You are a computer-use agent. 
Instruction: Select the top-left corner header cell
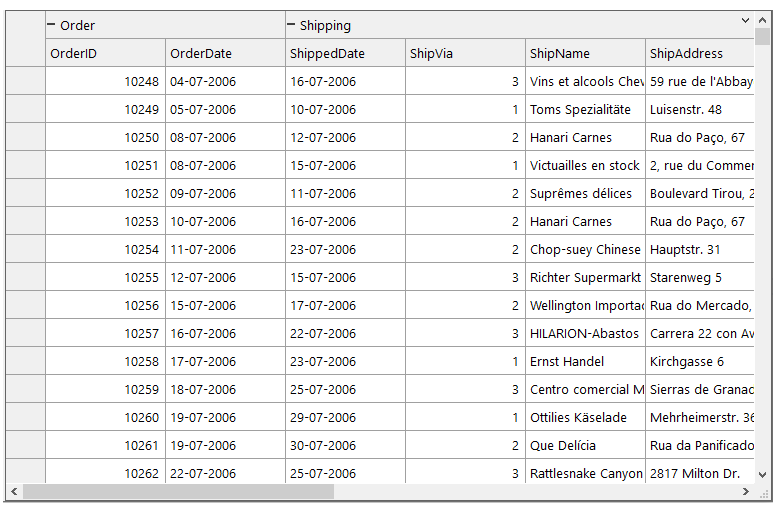[x=25, y=40]
